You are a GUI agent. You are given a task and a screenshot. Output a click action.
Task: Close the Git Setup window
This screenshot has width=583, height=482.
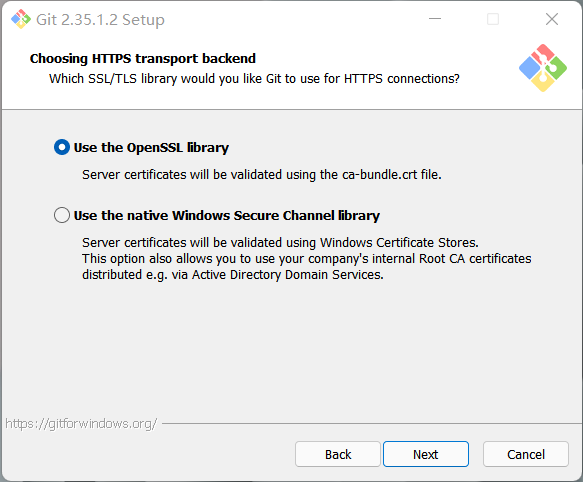(x=552, y=19)
